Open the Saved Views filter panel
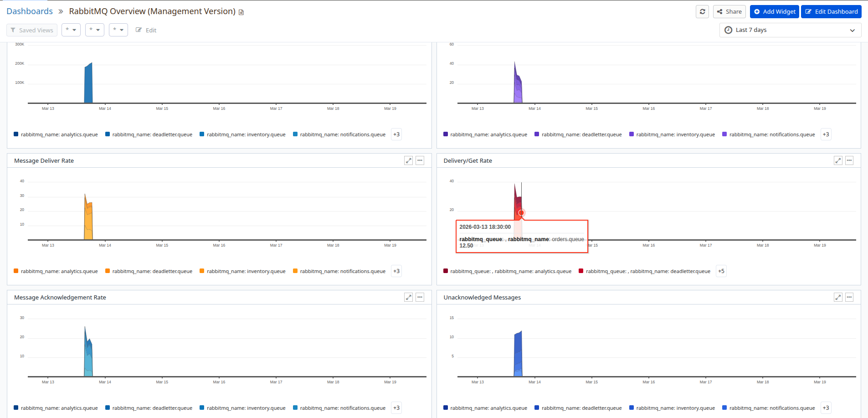868x418 pixels. (x=31, y=30)
